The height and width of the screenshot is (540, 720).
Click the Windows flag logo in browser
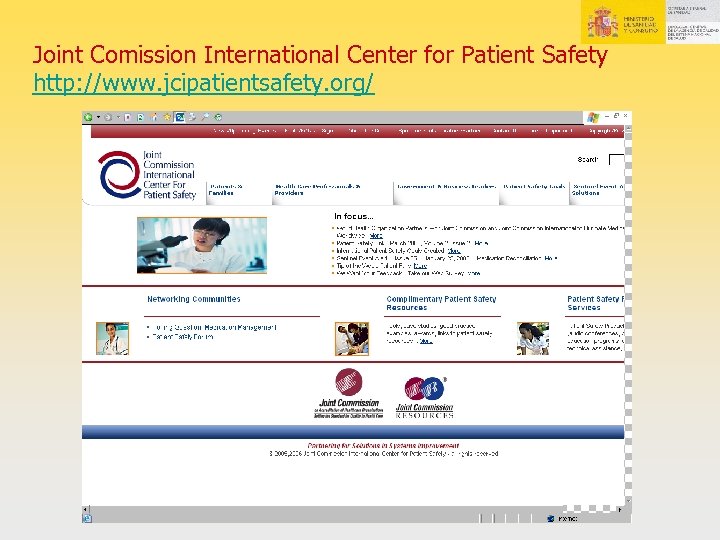point(593,118)
